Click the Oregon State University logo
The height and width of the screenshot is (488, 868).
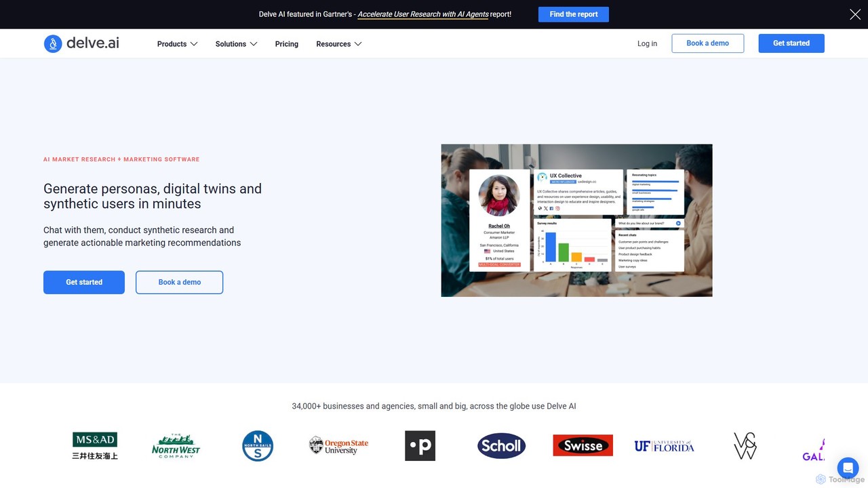tap(338, 446)
